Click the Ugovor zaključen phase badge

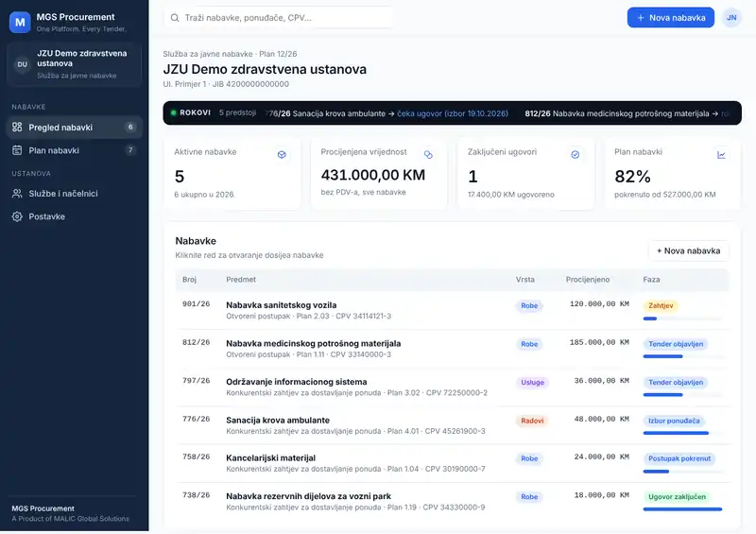677,496
